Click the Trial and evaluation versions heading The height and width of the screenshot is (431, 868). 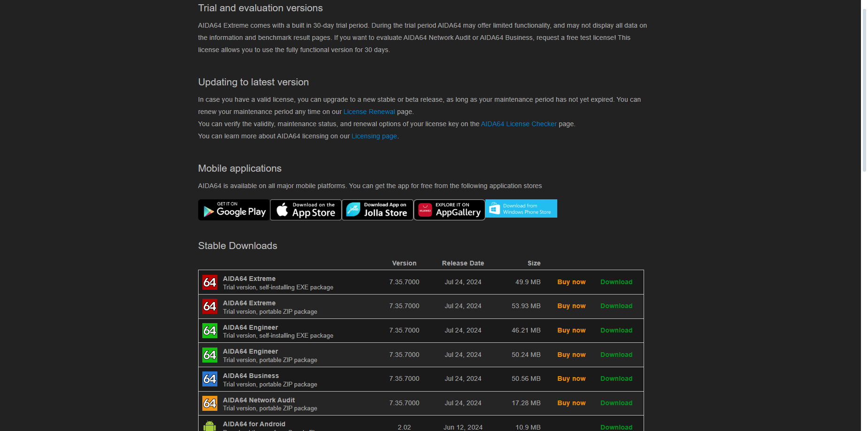tap(261, 8)
